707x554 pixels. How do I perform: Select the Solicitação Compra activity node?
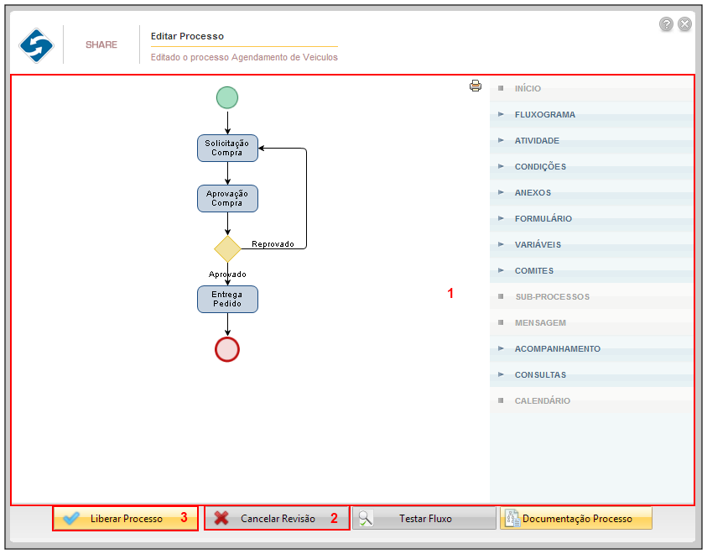(227, 148)
